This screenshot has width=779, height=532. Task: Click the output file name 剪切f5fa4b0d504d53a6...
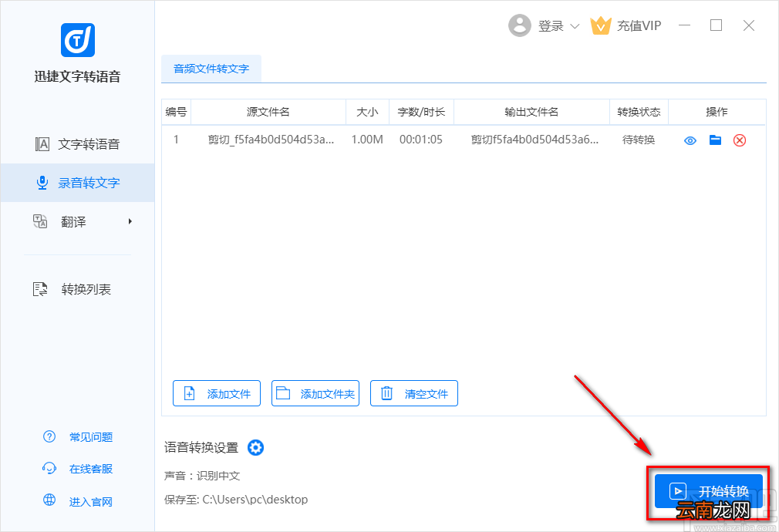coord(535,140)
